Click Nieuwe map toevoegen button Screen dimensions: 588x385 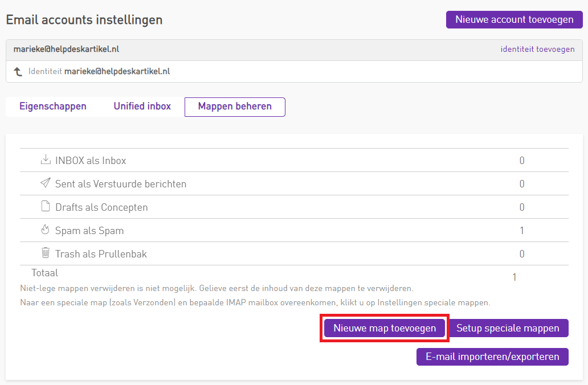(x=385, y=328)
